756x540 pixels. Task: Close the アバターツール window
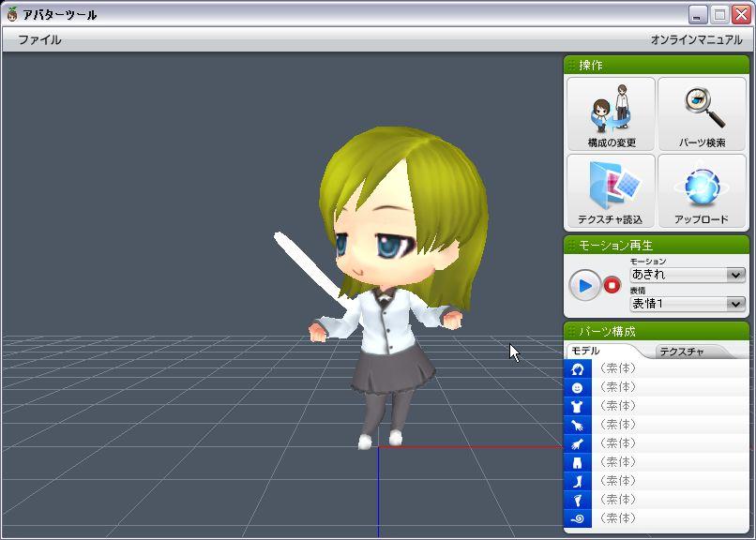(x=742, y=14)
